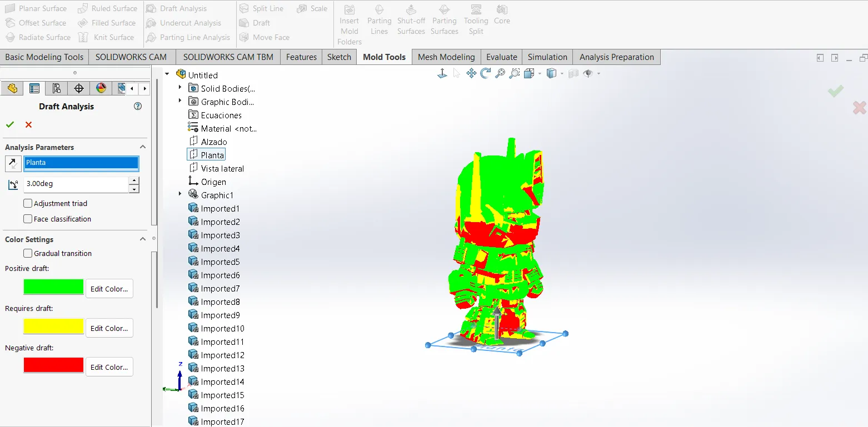Screen dimensions: 868x427
Task: Collapse the Untitled root tree node
Action: coord(167,74)
